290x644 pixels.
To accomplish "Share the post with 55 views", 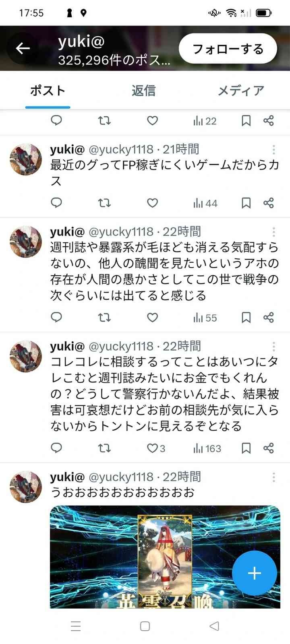I will tap(269, 318).
